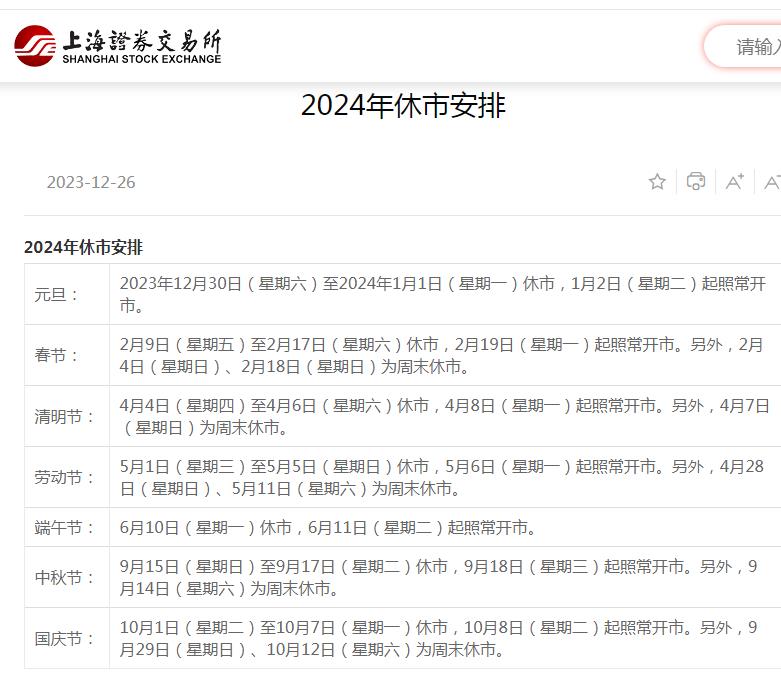Click the page title 2024年休市安排
The image size is (781, 673).
tap(403, 106)
